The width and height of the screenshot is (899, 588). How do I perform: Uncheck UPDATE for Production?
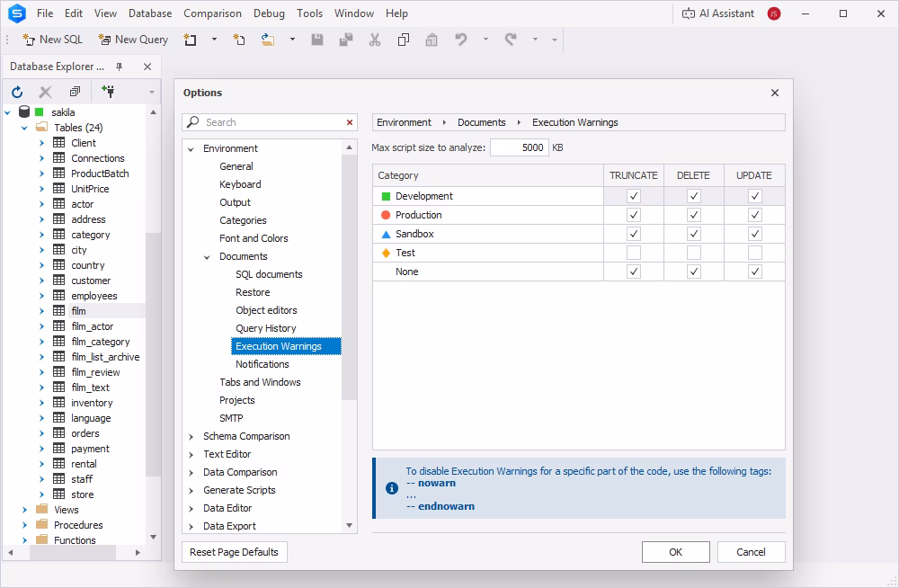pos(754,215)
